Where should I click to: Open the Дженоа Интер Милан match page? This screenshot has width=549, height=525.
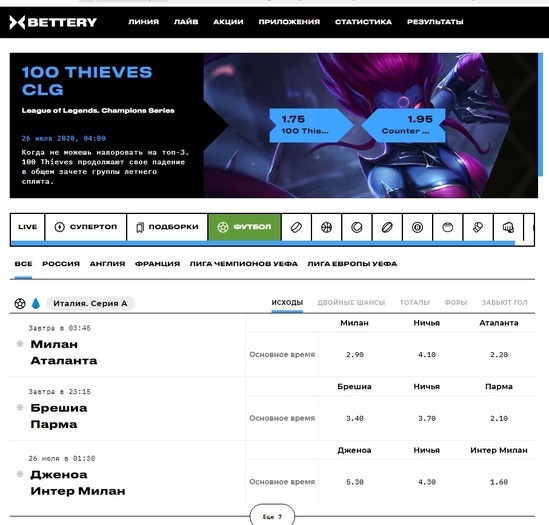pos(78,483)
